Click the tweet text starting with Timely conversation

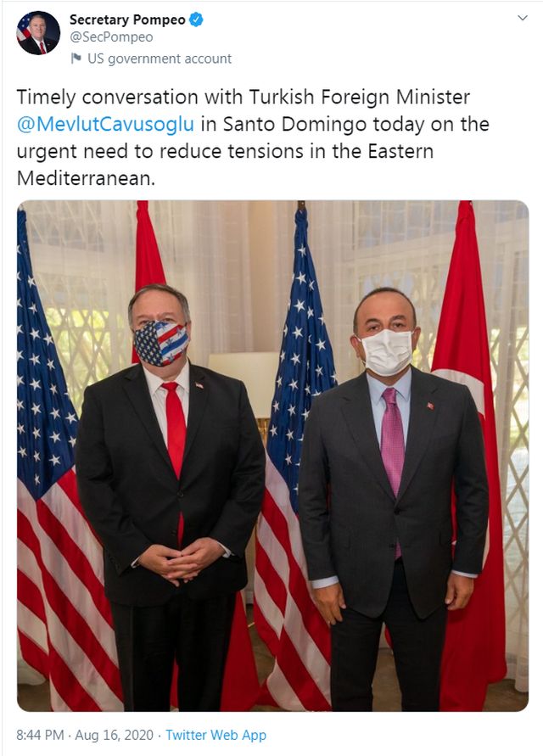[x=253, y=137]
